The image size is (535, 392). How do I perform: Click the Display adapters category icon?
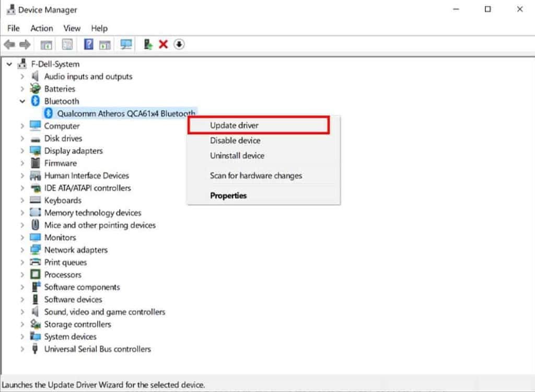point(35,151)
